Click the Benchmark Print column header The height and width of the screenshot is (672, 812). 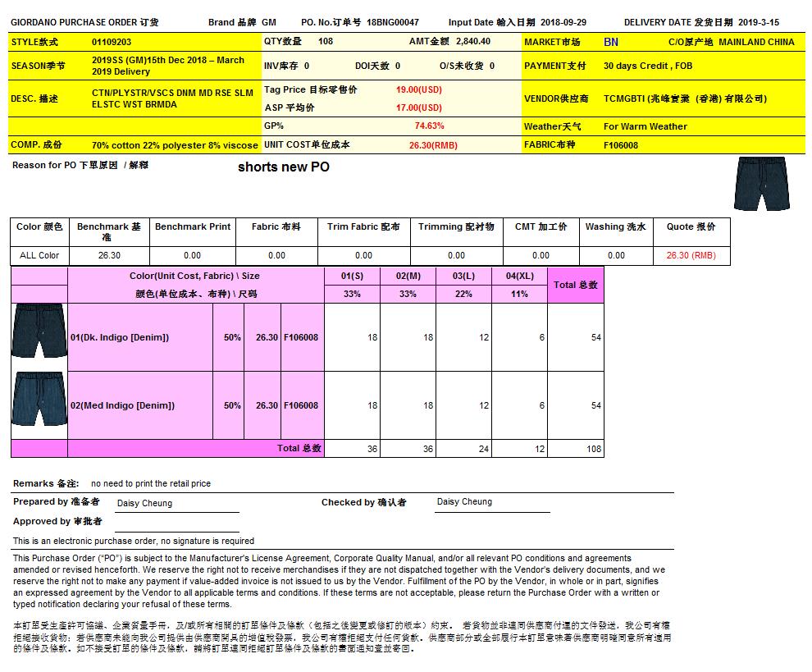click(193, 226)
